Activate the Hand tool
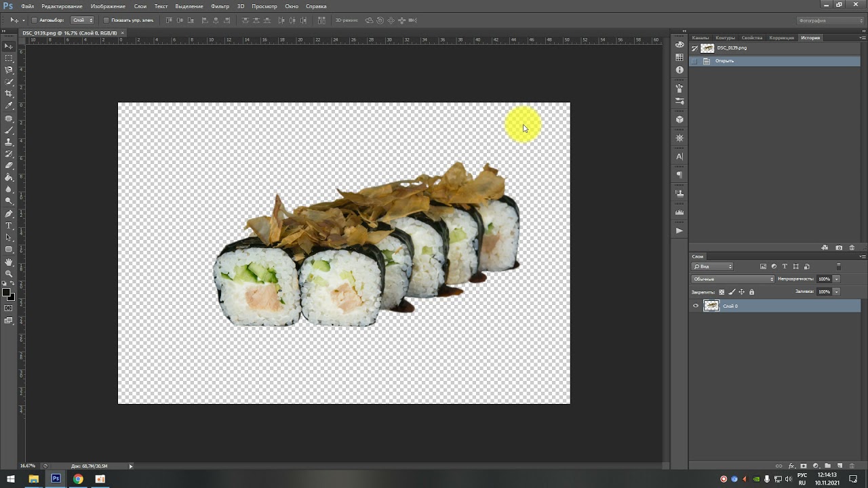Image resolution: width=868 pixels, height=488 pixels. click(x=9, y=262)
